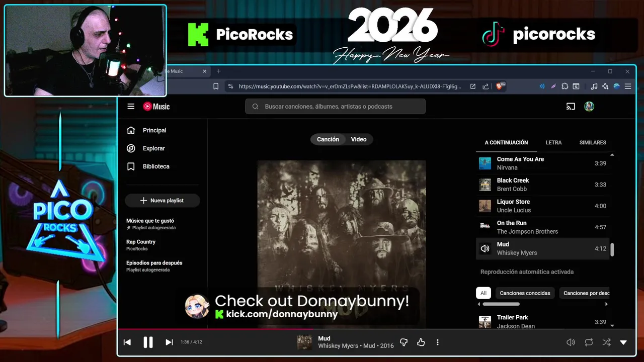Open the browser media control music-note icon
The width and height of the screenshot is (644, 362).
[594, 86]
